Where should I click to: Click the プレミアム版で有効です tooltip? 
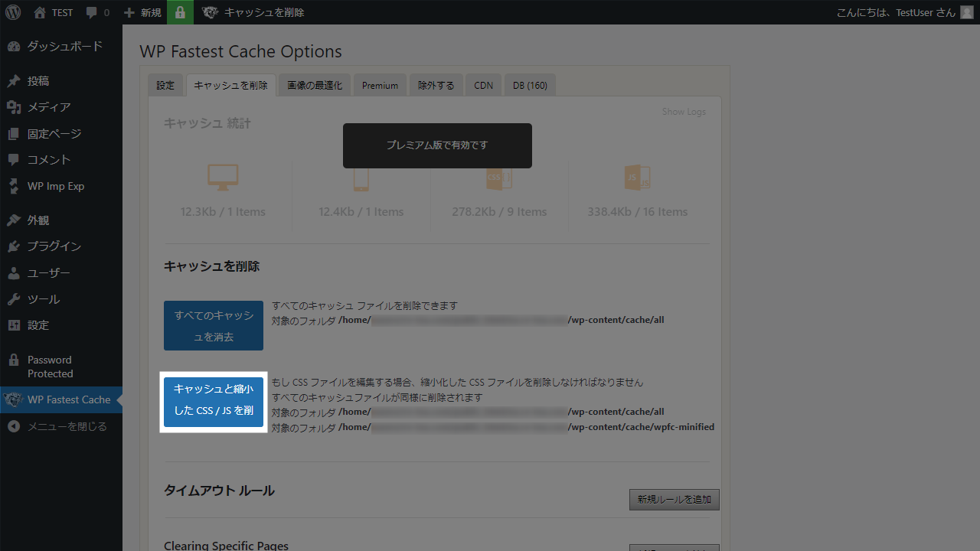tap(437, 145)
